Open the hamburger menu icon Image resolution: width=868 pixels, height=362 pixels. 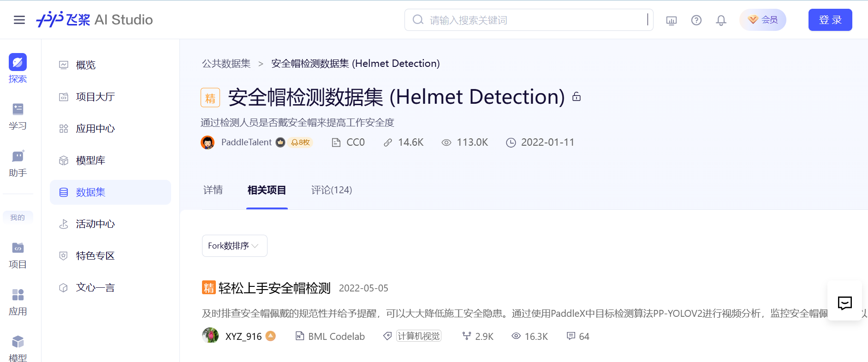(x=19, y=20)
